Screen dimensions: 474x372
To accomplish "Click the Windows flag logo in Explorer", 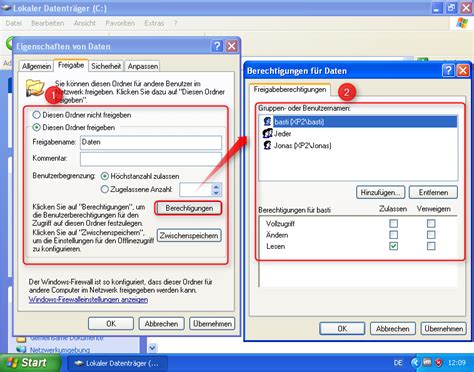I will (x=462, y=23).
